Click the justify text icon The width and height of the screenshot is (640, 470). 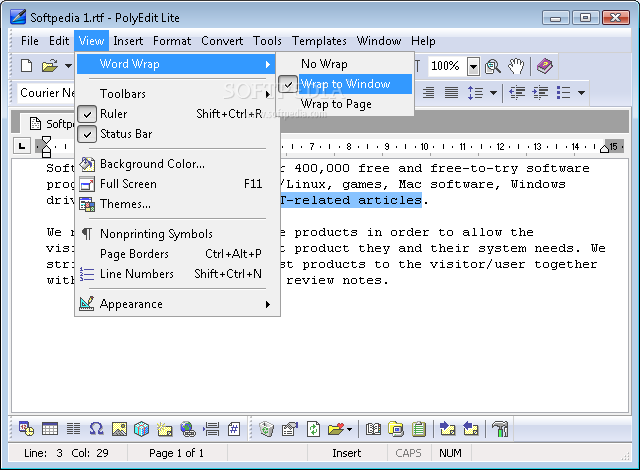[x=451, y=93]
